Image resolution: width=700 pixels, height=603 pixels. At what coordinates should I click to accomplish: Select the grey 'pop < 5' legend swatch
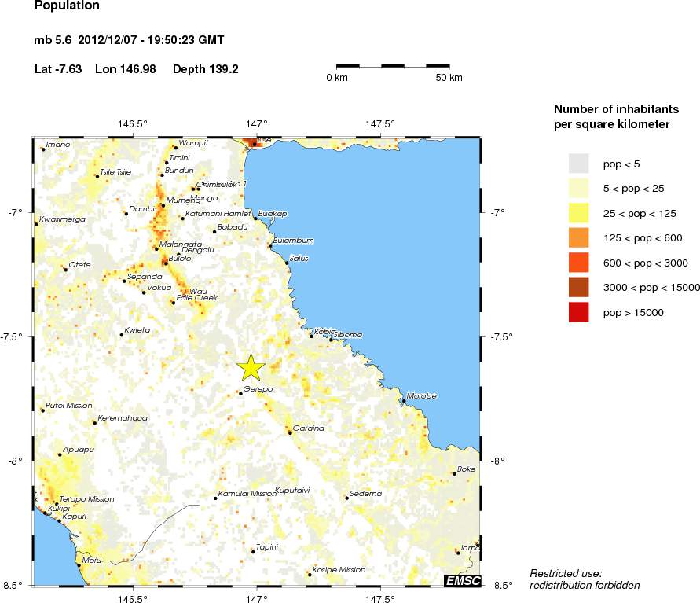[578, 164]
